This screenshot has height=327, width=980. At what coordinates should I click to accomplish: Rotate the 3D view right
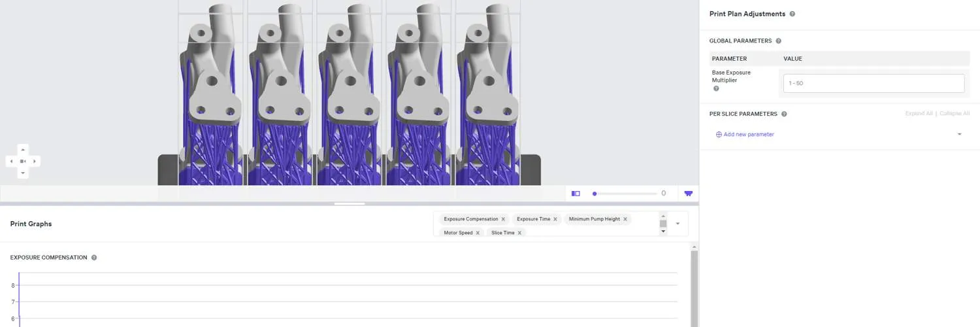[x=35, y=161]
